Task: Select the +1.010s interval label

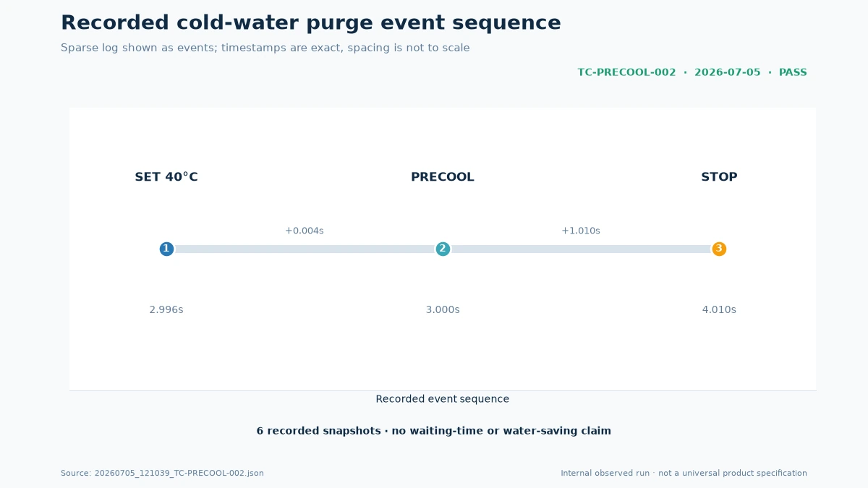Action: 581,231
